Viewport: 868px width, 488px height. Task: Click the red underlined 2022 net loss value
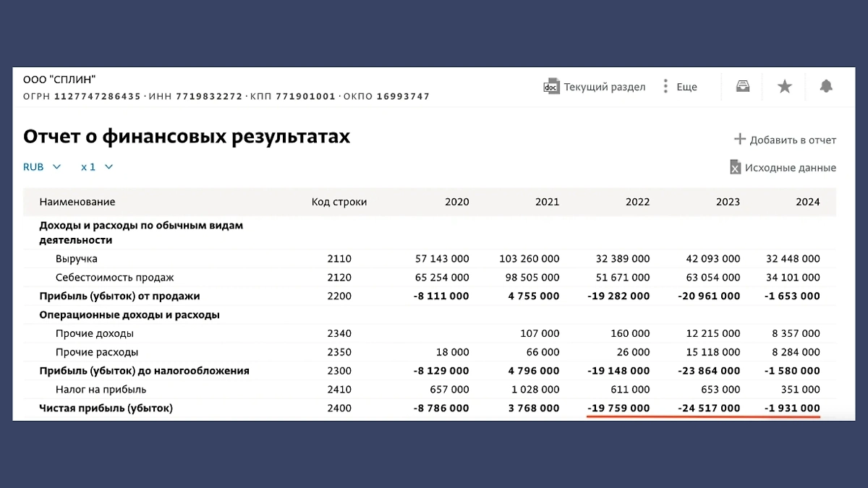[x=618, y=408]
